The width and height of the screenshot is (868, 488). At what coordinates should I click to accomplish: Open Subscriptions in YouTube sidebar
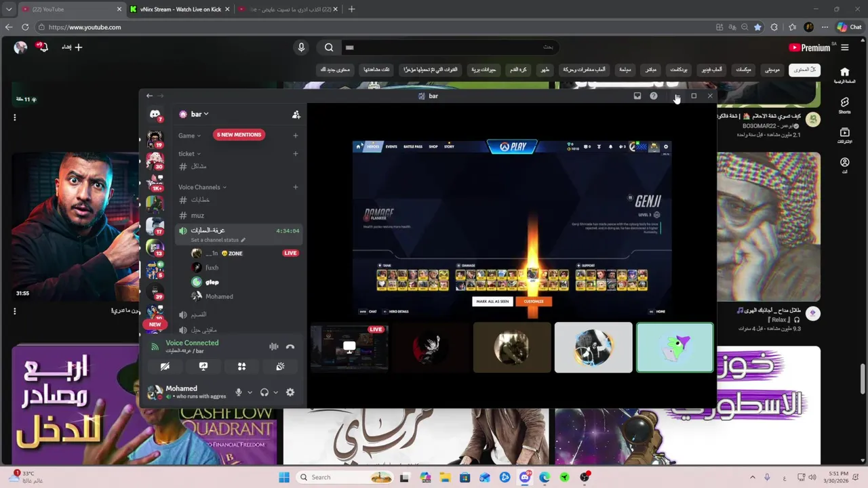tap(844, 135)
